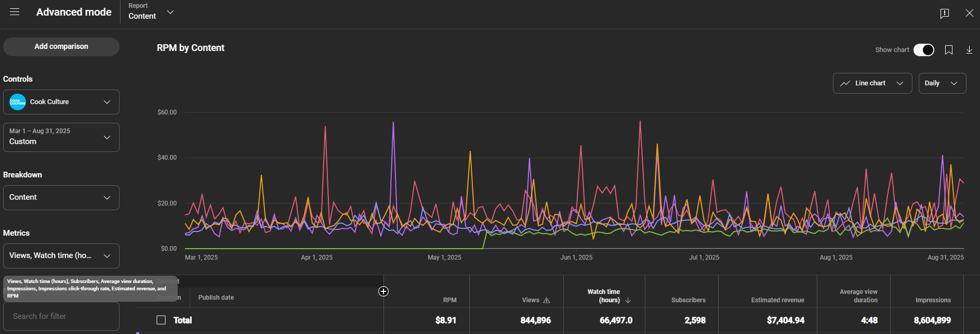The height and width of the screenshot is (334, 980).
Task: Open the Metrics selection dropdown
Action: click(61, 256)
